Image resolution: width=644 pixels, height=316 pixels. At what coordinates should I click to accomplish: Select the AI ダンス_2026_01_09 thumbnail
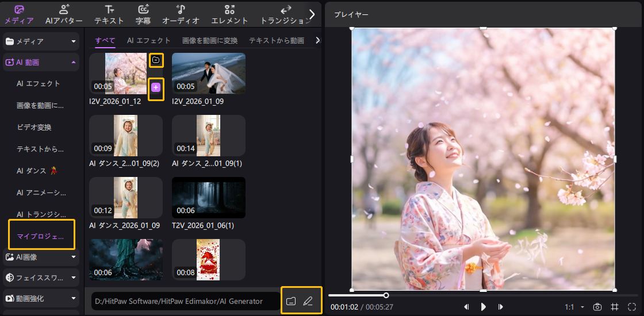(126, 198)
